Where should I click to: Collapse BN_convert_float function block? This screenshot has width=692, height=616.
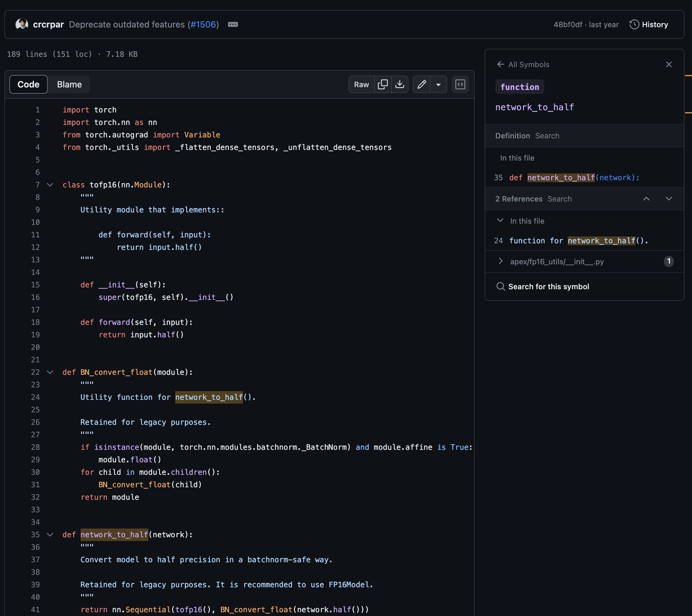50,372
